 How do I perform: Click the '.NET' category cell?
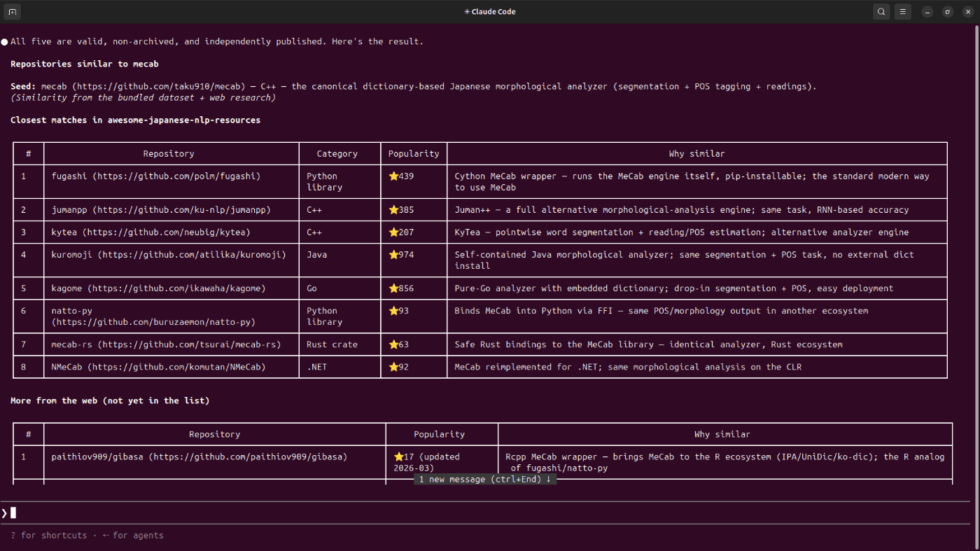(x=317, y=367)
